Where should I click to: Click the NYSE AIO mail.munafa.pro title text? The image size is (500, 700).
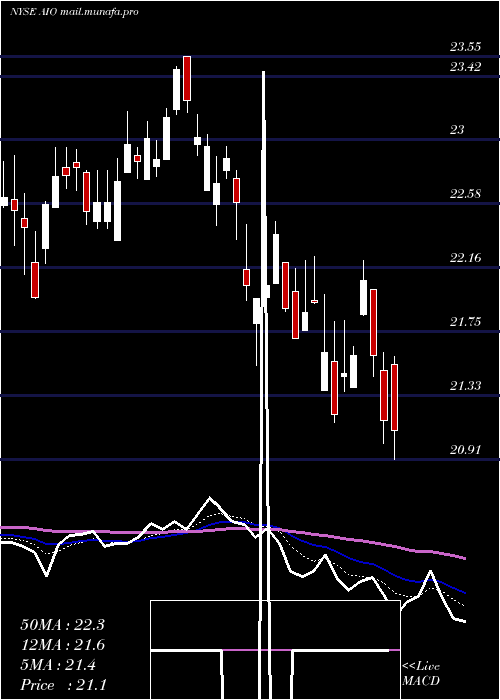[74, 12]
